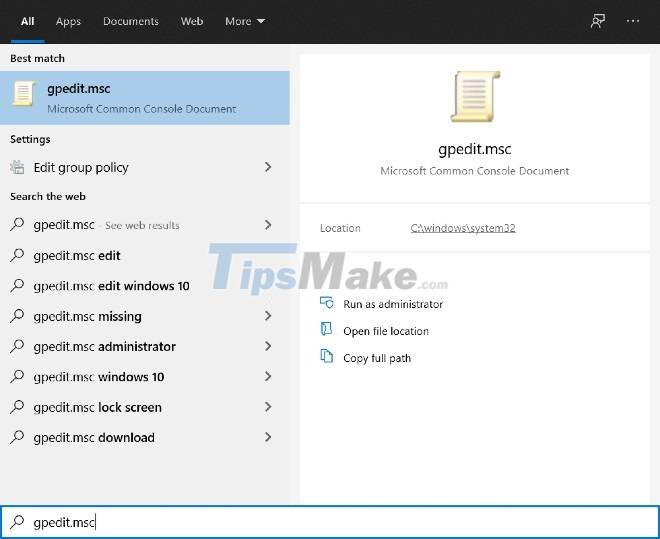This screenshot has width=660, height=539.
Task: Click search icon beside gpedit.msc missing
Action: [17, 315]
